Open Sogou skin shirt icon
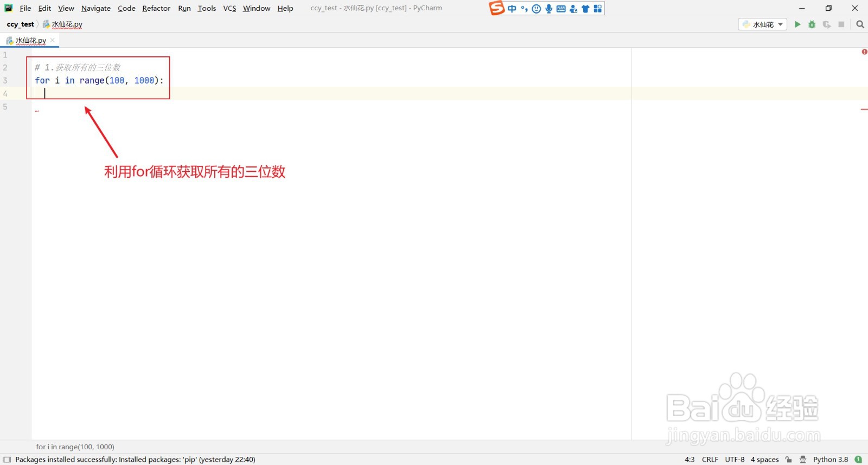Image resolution: width=868 pixels, height=465 pixels. click(585, 9)
